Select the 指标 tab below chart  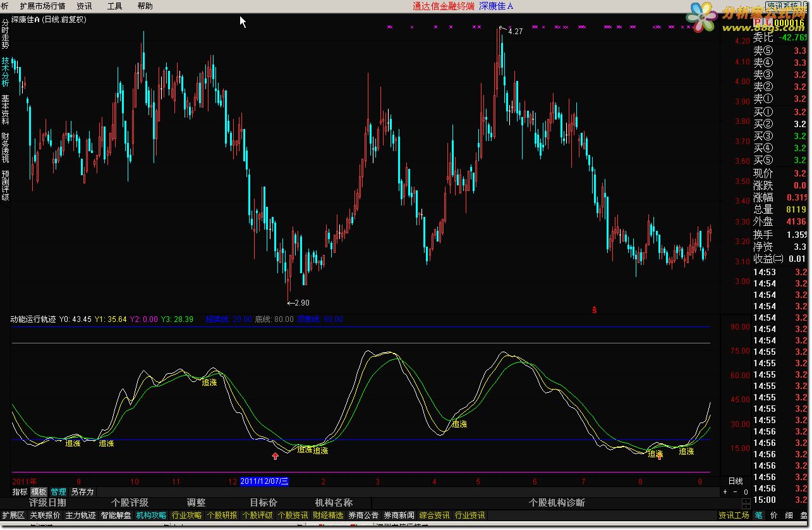click(x=20, y=491)
